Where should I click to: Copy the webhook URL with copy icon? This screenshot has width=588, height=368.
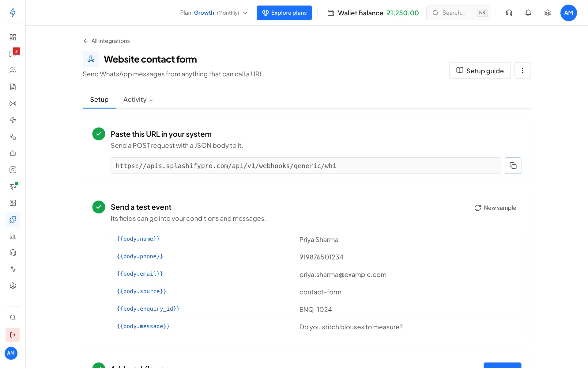tap(513, 166)
